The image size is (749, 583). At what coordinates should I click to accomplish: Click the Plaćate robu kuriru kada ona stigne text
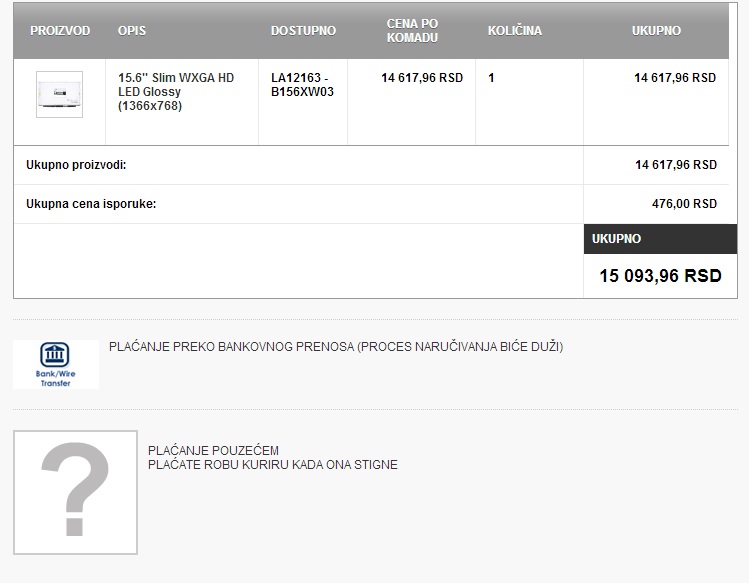(273, 464)
